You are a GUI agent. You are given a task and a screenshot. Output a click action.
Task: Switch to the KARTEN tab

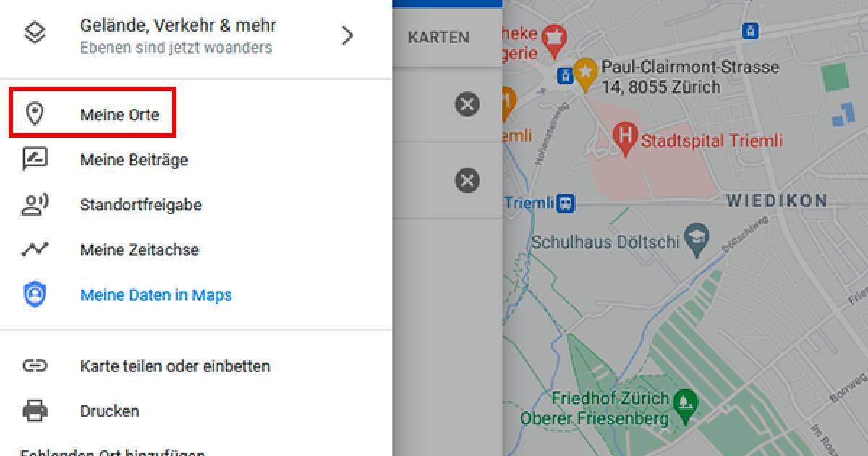point(438,38)
